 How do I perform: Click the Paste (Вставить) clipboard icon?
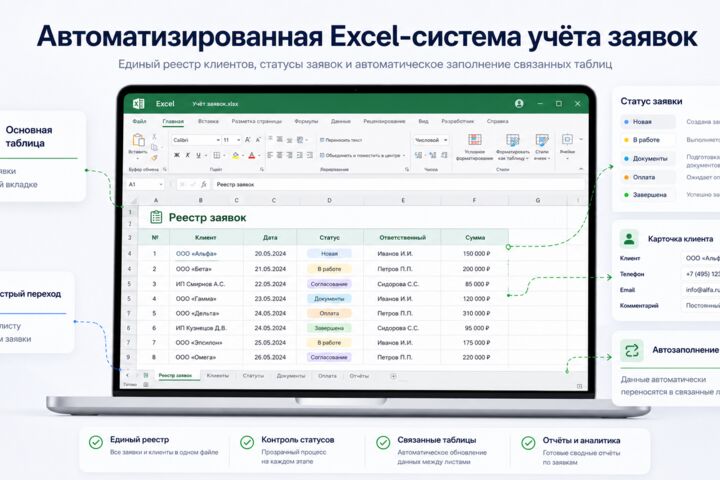click(138, 140)
